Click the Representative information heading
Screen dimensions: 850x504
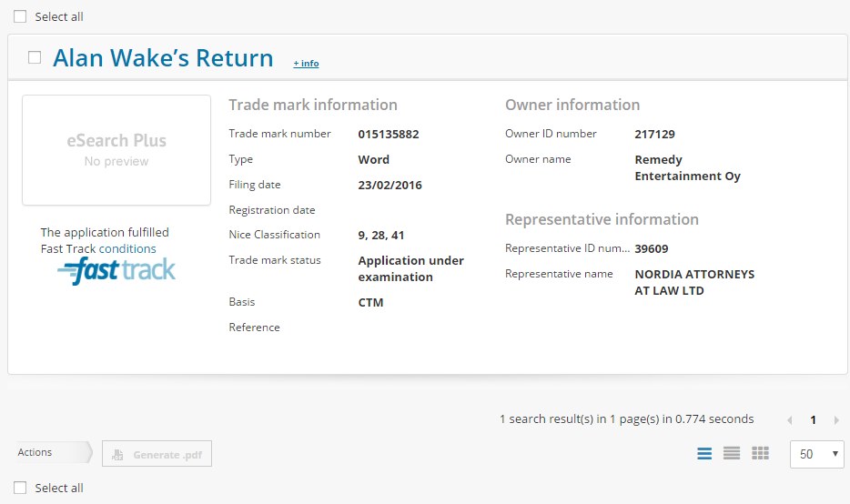pyautogui.click(x=602, y=219)
